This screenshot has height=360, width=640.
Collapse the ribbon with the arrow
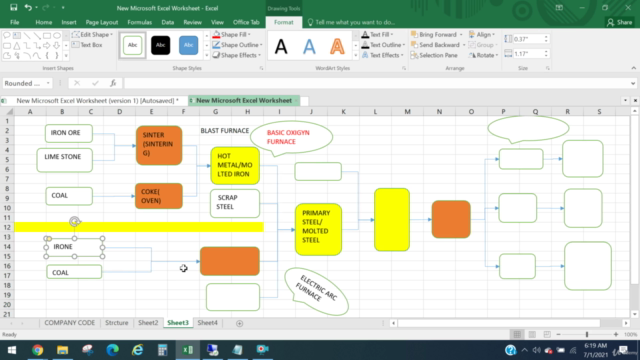[633, 68]
